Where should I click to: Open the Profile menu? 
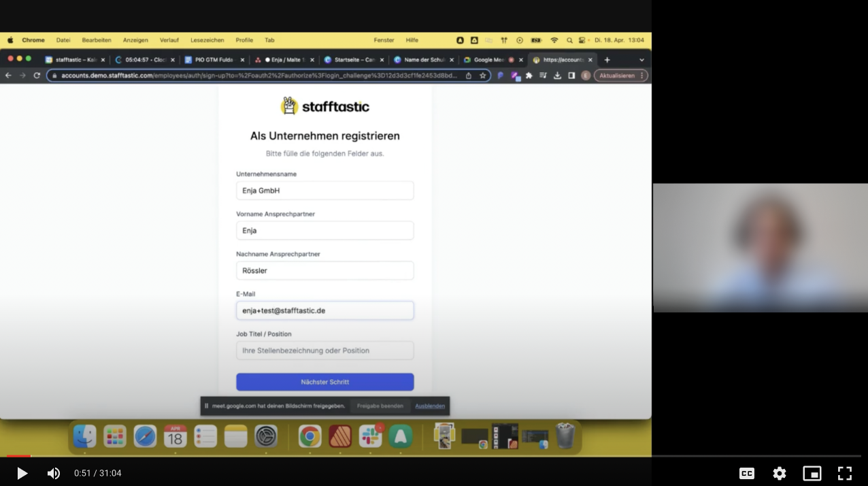coord(244,40)
